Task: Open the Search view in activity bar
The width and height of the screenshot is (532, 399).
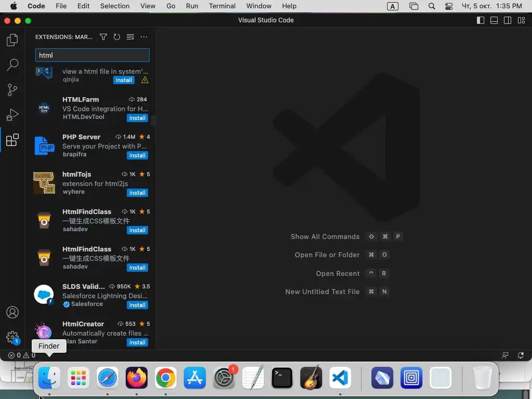Action: point(12,64)
